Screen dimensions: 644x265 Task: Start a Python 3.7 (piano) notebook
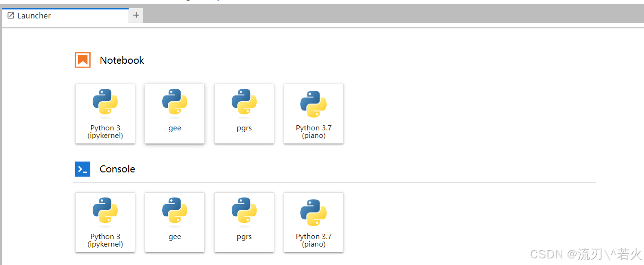pos(313,114)
